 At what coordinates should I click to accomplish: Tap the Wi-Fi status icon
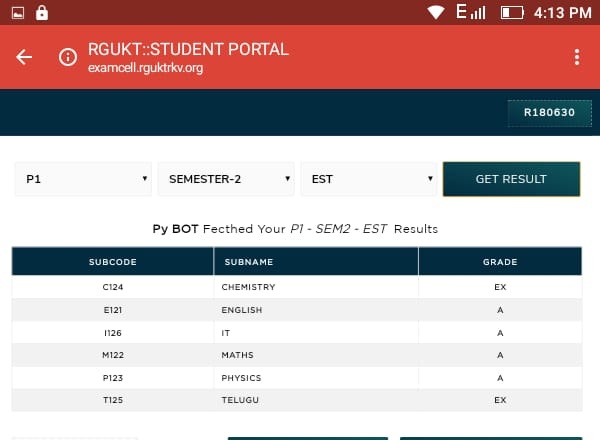tap(436, 13)
